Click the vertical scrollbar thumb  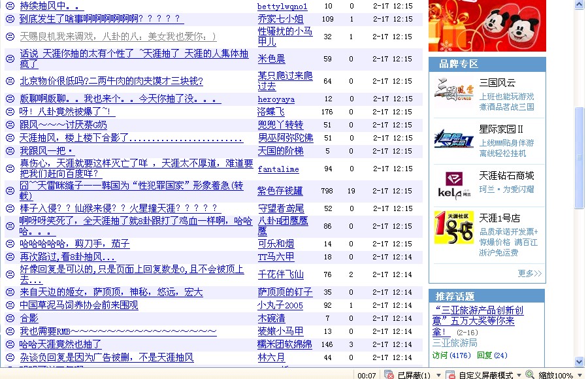point(580,157)
